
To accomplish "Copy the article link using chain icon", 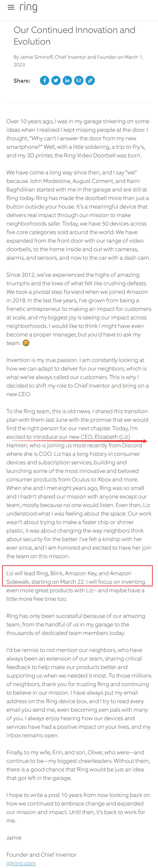I will [x=90, y=81].
